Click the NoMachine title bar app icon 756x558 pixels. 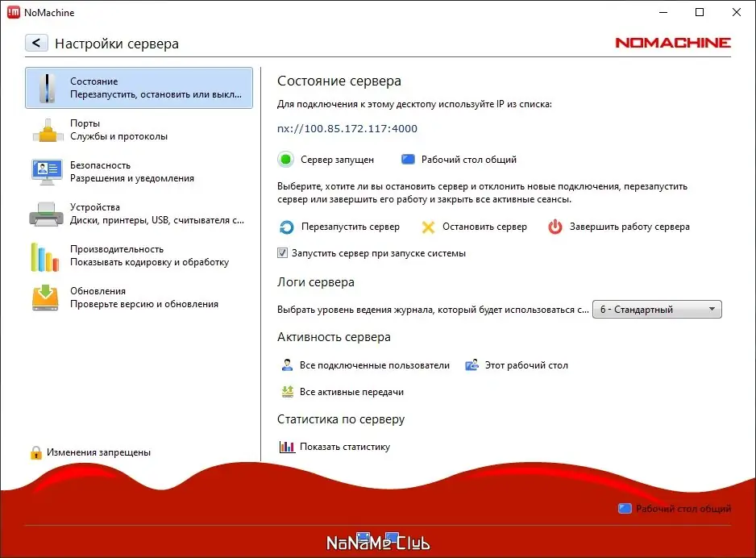click(x=14, y=13)
